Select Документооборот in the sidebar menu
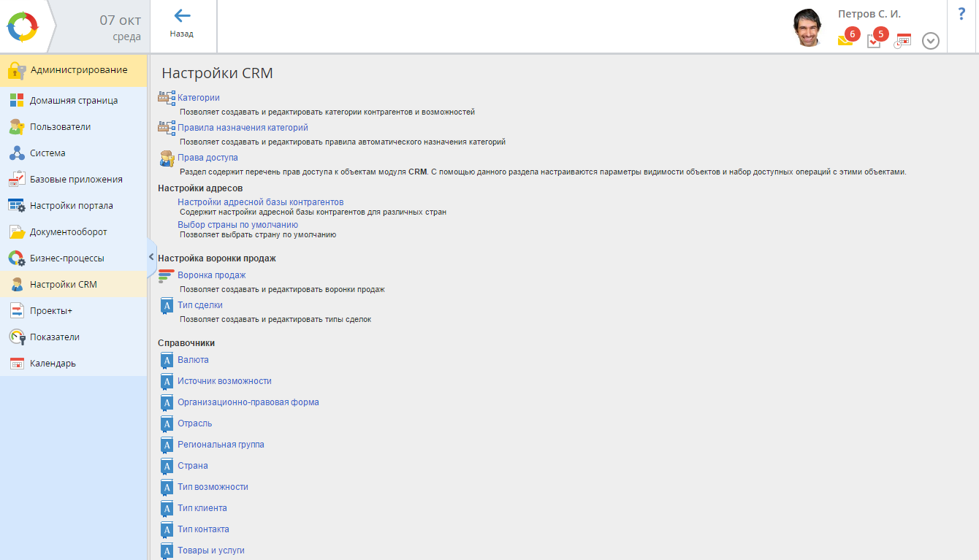 (x=68, y=232)
